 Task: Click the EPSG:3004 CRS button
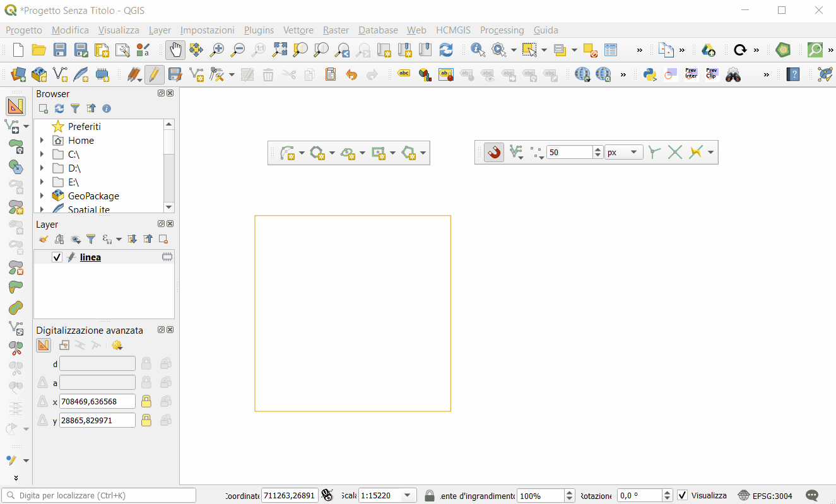[765, 496]
